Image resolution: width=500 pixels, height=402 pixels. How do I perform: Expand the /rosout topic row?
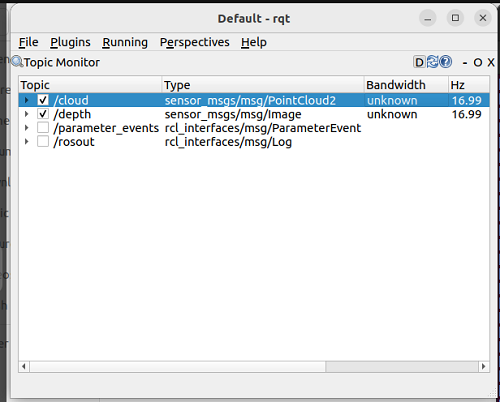point(27,141)
